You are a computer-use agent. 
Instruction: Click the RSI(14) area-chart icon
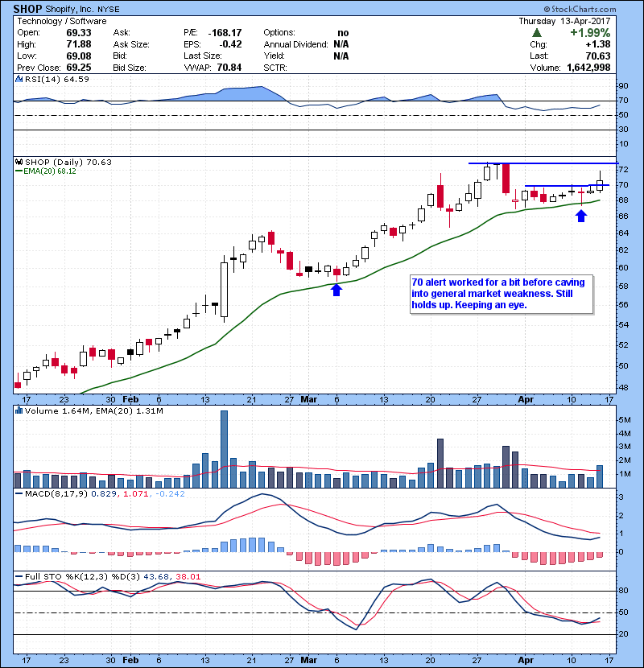(19, 79)
